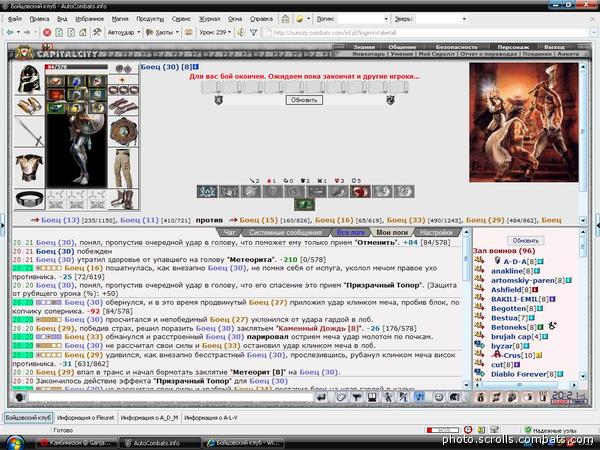Click the Обновить button in battle area
This screenshot has height=450, width=600.
[x=304, y=100]
